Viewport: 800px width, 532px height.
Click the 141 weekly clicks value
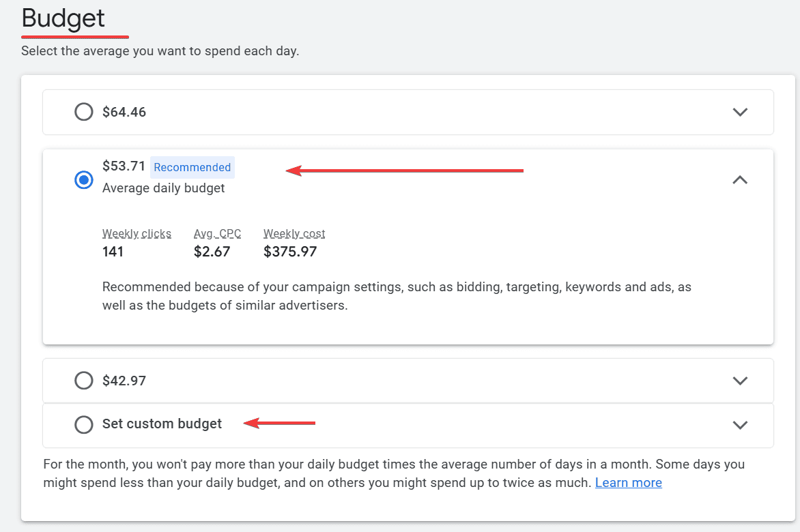[x=113, y=252]
